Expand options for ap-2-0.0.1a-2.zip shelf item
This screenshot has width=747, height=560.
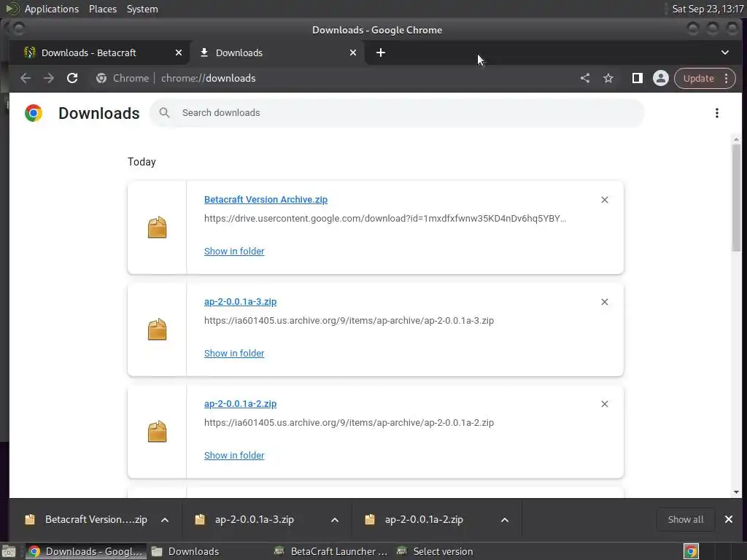tap(505, 519)
